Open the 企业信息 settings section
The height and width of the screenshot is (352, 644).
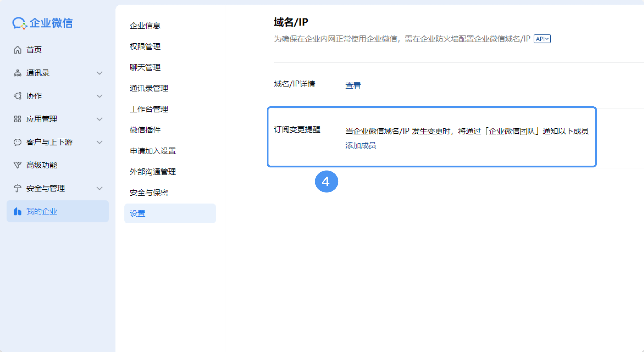[145, 26]
